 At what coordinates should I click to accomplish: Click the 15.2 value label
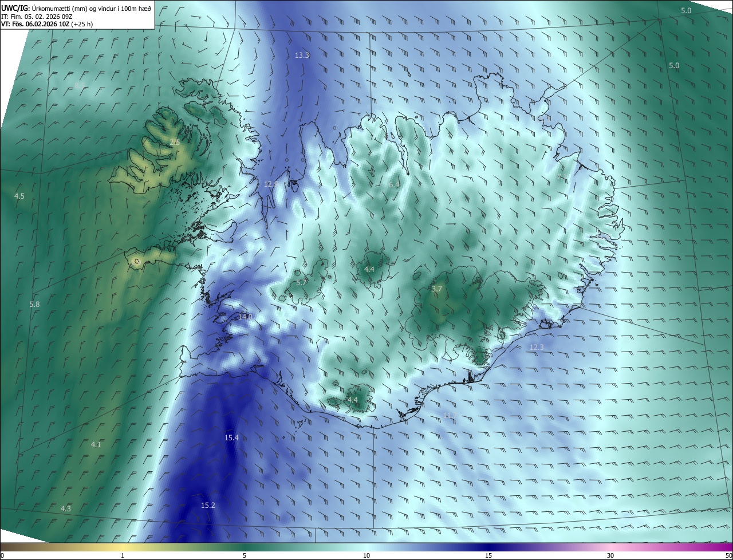coord(208,505)
